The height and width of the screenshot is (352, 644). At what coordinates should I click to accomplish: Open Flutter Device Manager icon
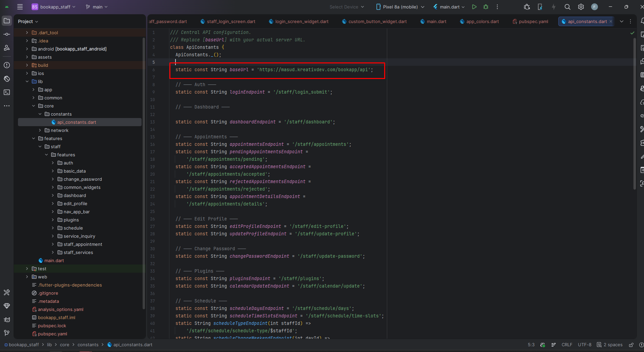click(540, 7)
